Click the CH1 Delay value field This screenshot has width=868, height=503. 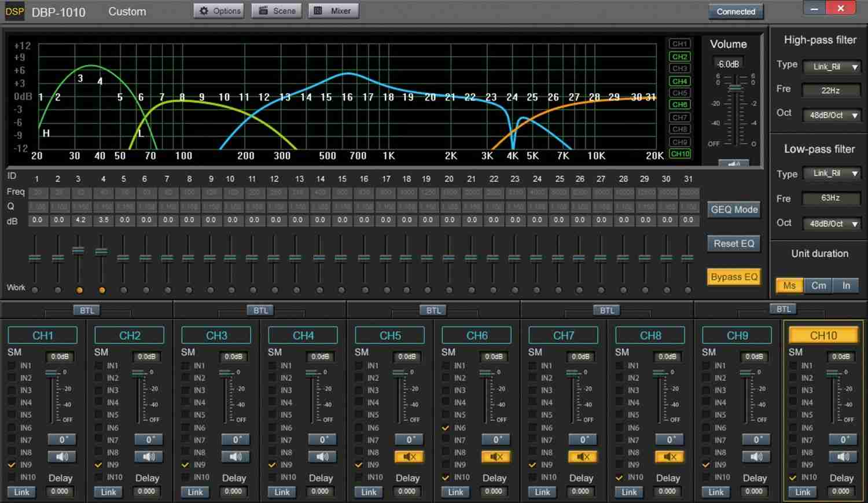(60, 491)
